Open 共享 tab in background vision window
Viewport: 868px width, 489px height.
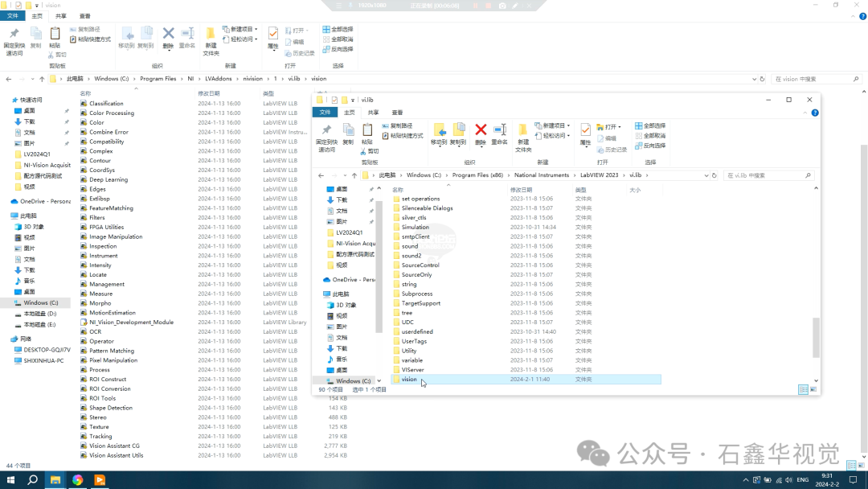pos(61,16)
